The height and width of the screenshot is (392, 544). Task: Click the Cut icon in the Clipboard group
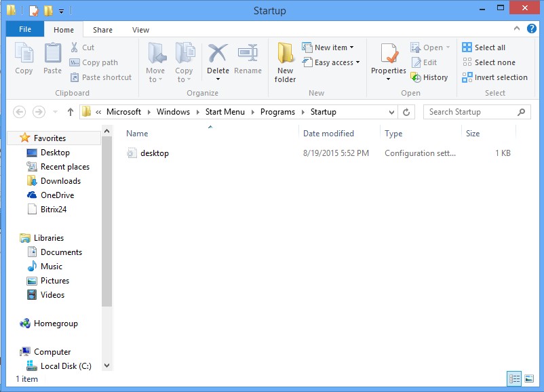(81, 47)
